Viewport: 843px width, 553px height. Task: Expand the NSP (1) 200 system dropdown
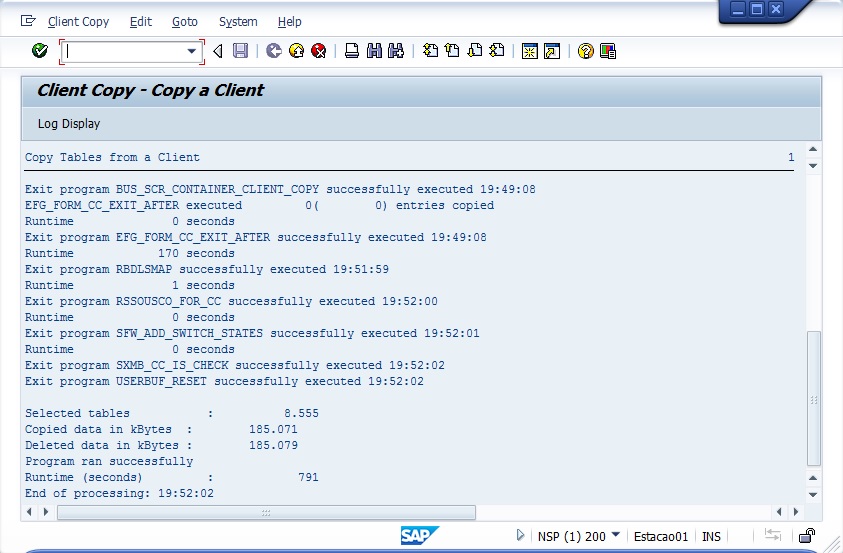[615, 536]
